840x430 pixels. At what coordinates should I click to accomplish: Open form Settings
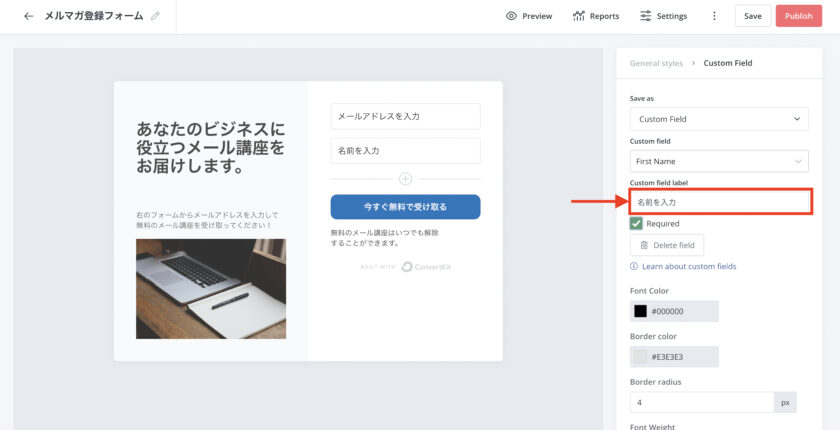(663, 16)
